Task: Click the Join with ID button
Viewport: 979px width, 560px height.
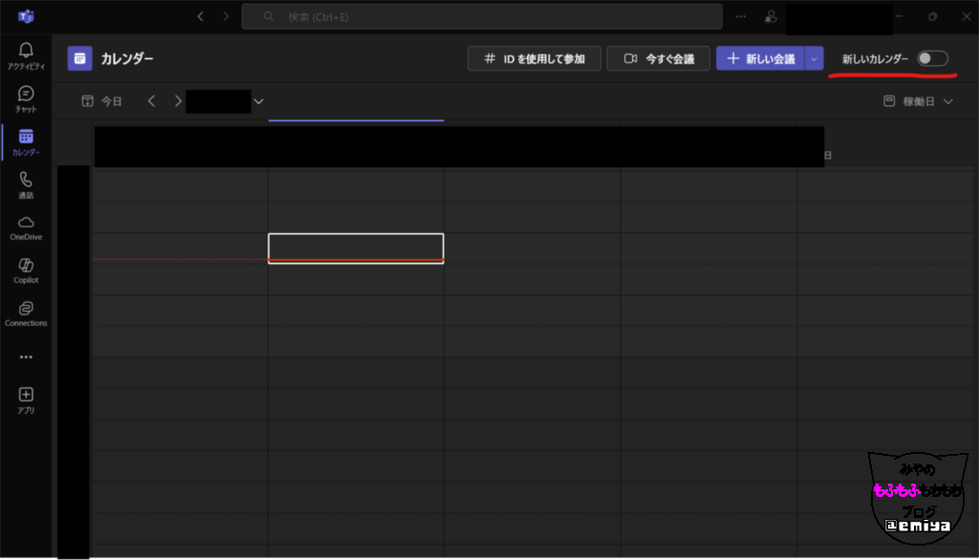Action: [533, 59]
